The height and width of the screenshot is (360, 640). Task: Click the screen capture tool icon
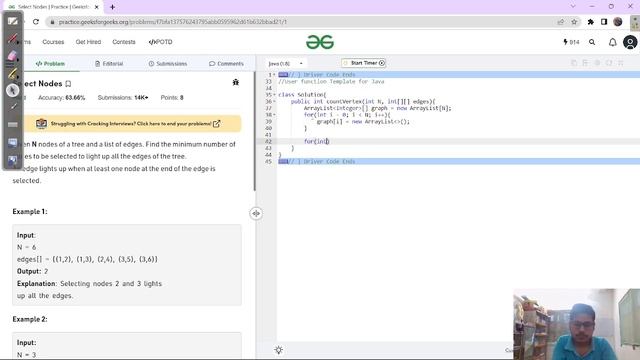point(13,142)
